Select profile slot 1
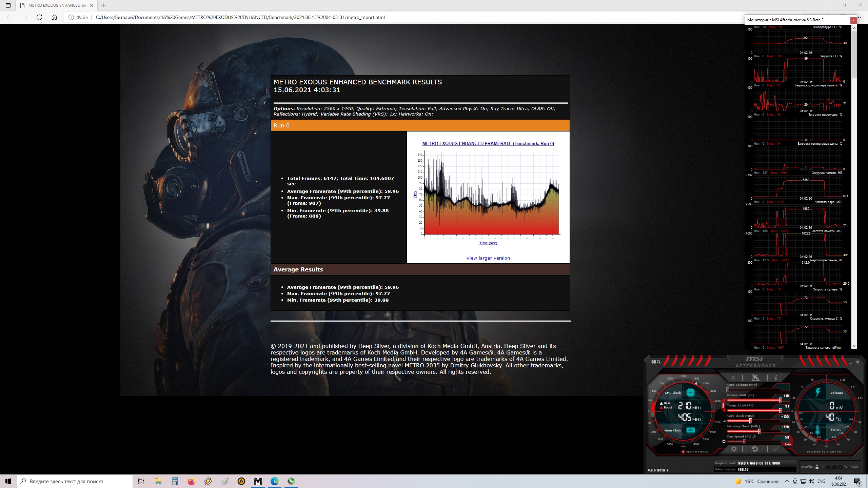Viewport: 868px width, 488px height. 823,467
